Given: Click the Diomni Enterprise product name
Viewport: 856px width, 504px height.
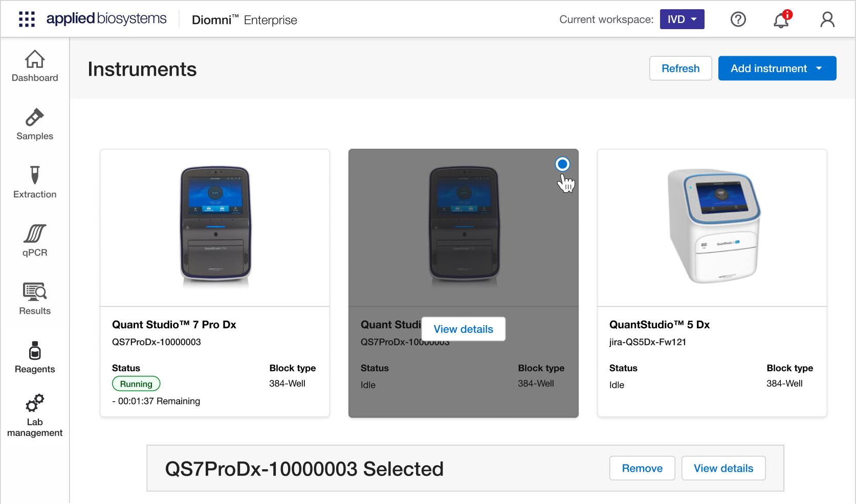Looking at the screenshot, I should pyautogui.click(x=245, y=20).
